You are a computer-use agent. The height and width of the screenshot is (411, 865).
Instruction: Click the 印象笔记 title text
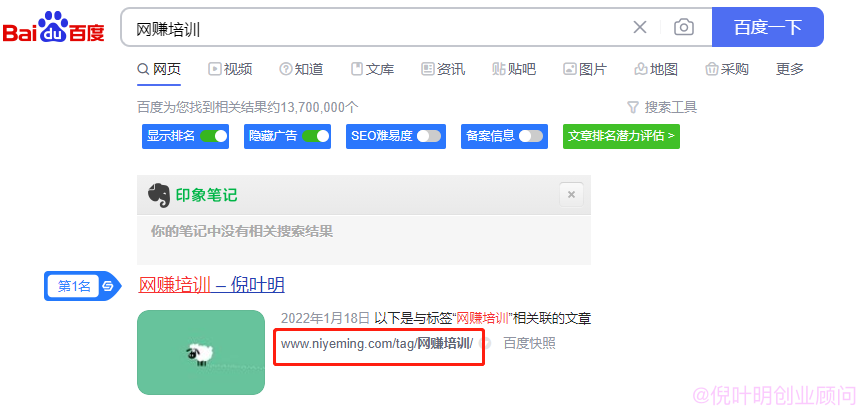[206, 195]
